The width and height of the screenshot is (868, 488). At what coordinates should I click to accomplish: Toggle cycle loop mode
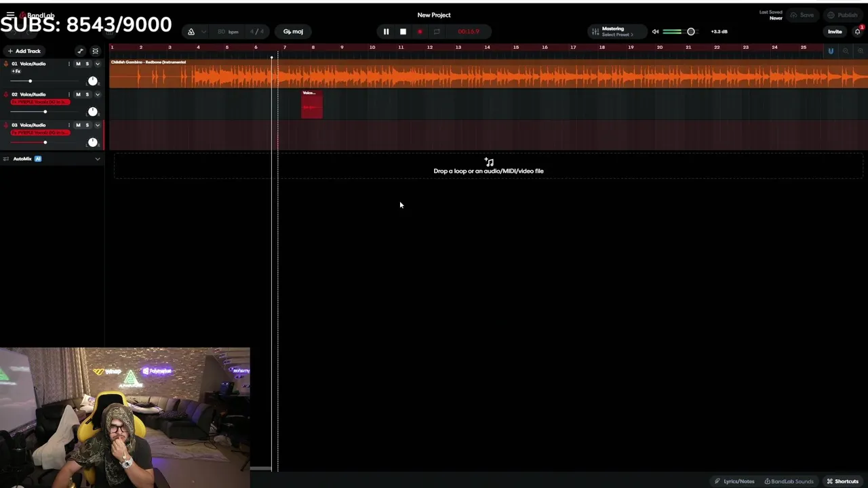(437, 32)
